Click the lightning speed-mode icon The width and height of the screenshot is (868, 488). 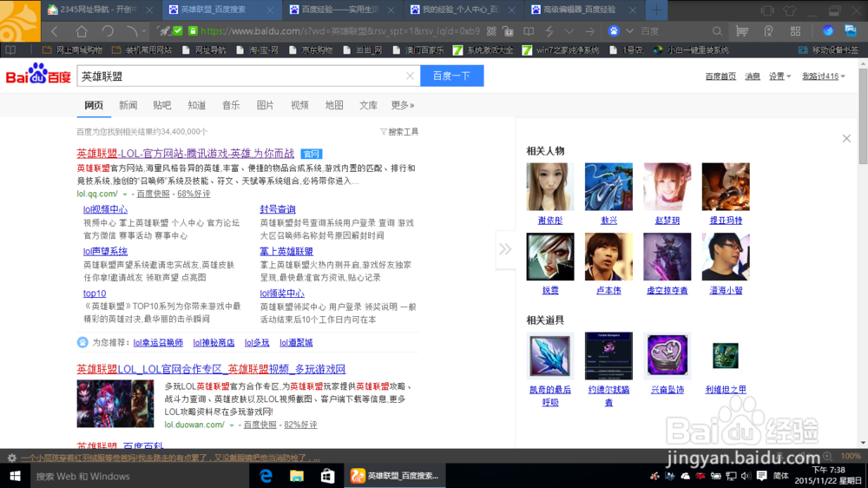549,31
